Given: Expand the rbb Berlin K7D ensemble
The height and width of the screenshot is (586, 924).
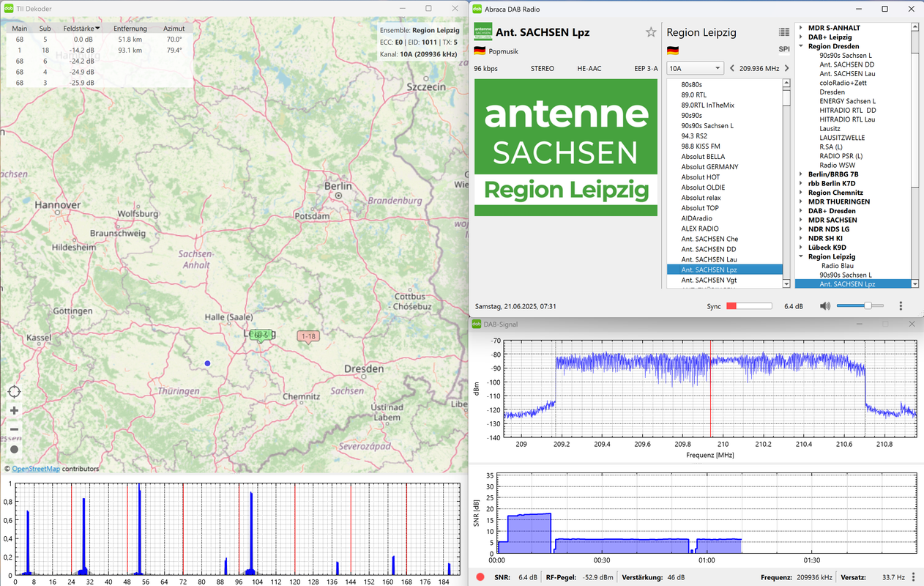Looking at the screenshot, I should 801,183.
